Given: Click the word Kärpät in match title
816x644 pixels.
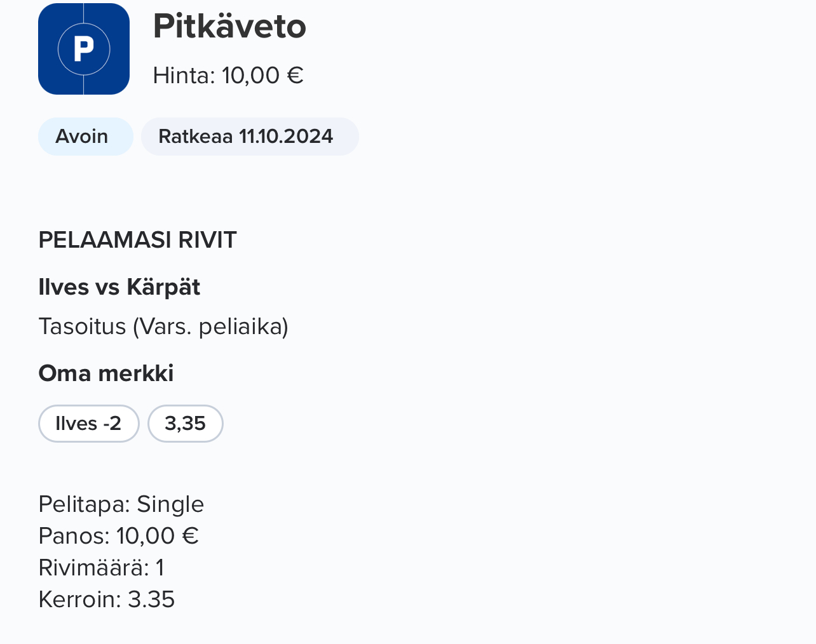Looking at the screenshot, I should point(164,287).
